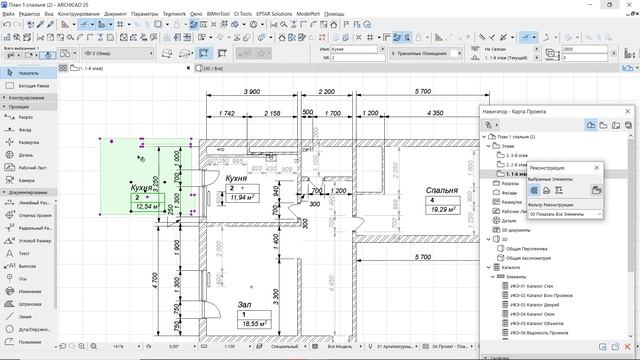Switch navigator to Карта Проекта view button
640x360 pixels.
point(591,125)
